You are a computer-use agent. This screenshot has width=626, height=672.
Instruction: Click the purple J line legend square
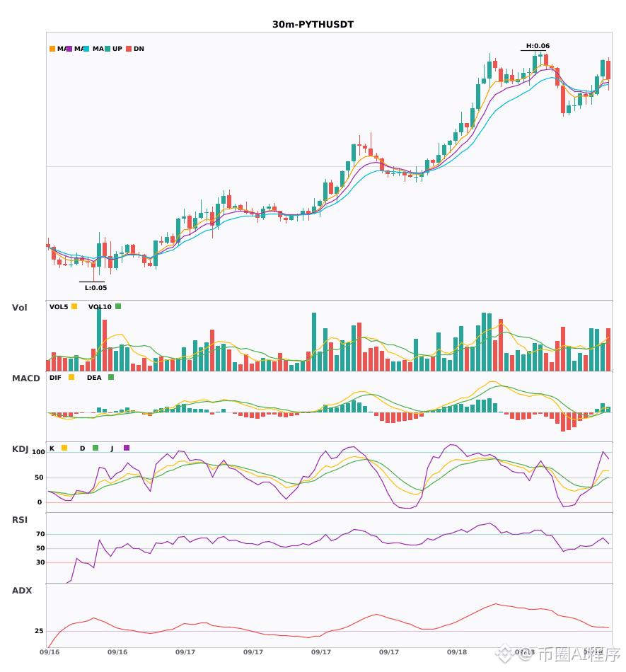pyautogui.click(x=127, y=448)
